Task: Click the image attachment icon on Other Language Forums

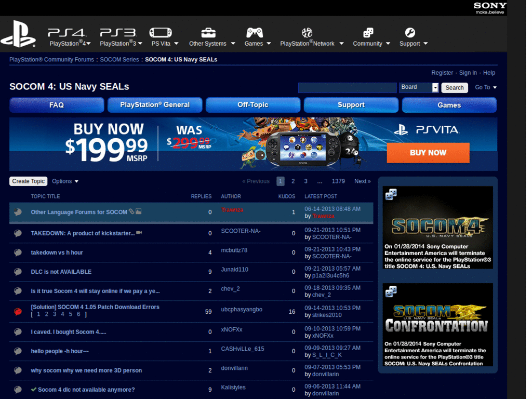Action: 138,211
